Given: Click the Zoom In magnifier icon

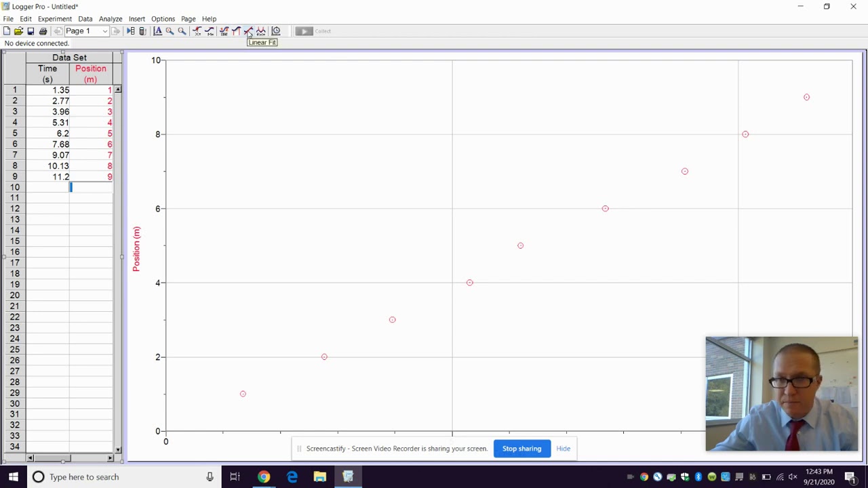Looking at the screenshot, I should pos(170,31).
